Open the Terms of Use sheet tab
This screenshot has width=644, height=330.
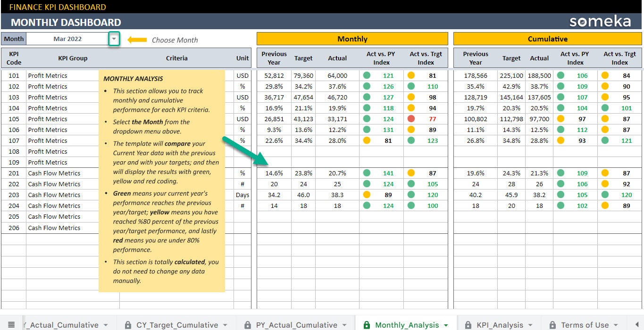point(585,325)
